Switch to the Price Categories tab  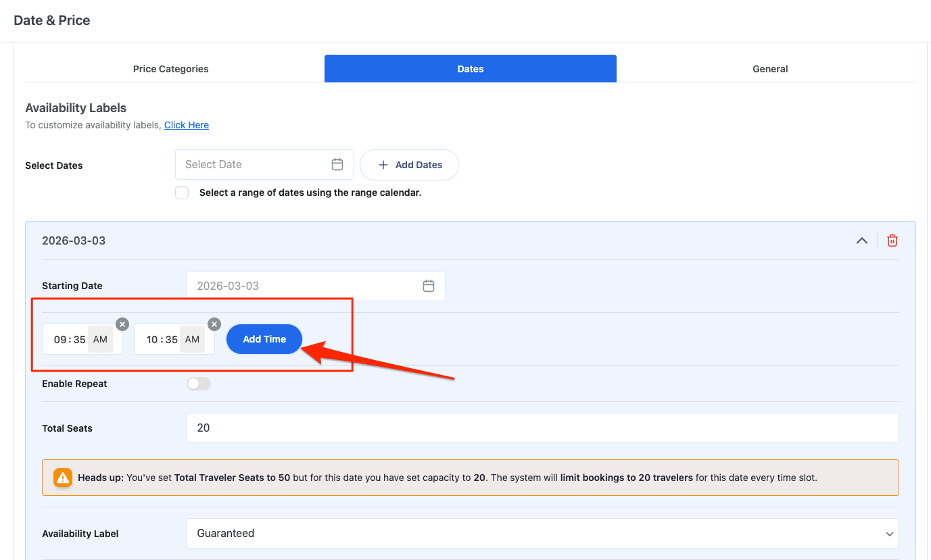pyautogui.click(x=170, y=69)
